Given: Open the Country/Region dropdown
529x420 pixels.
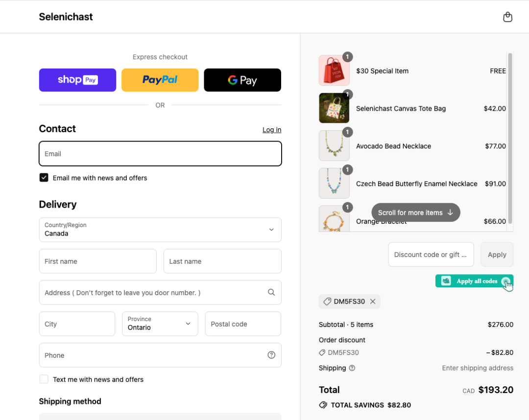Looking at the screenshot, I should 160,230.
